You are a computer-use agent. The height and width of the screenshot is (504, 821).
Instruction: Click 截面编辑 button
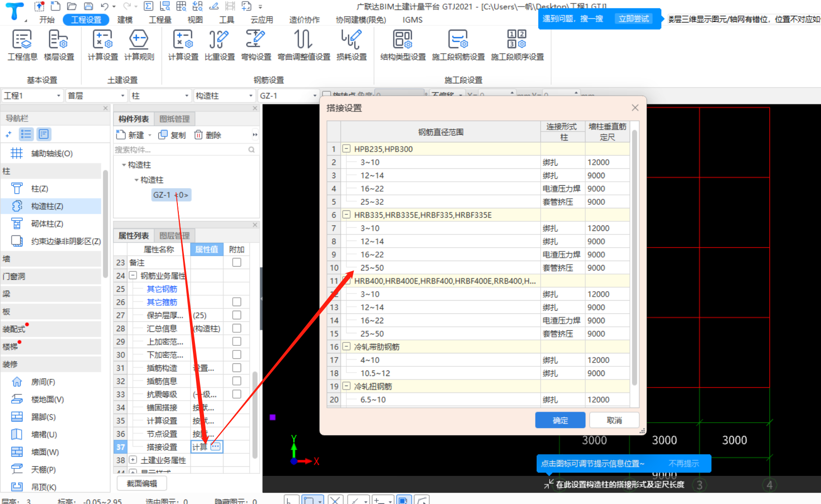[x=142, y=483]
